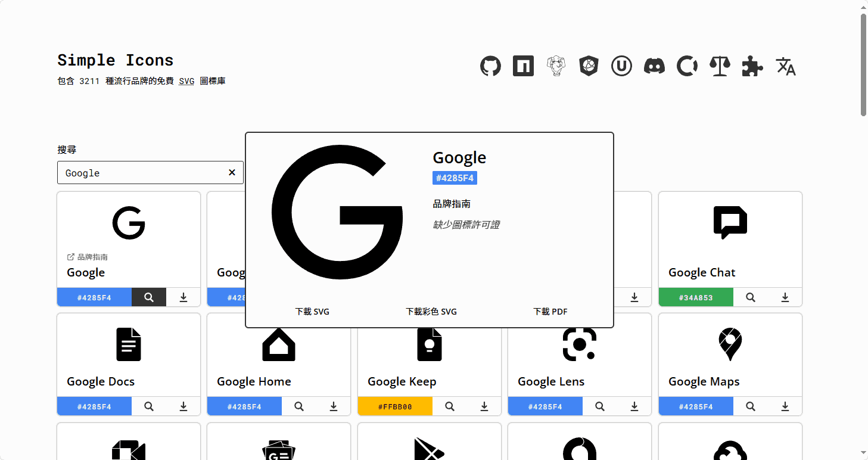Viewport: 868px width, 460px height.
Task: Copy #4285F4 color on Google Lens card
Action: point(545,406)
